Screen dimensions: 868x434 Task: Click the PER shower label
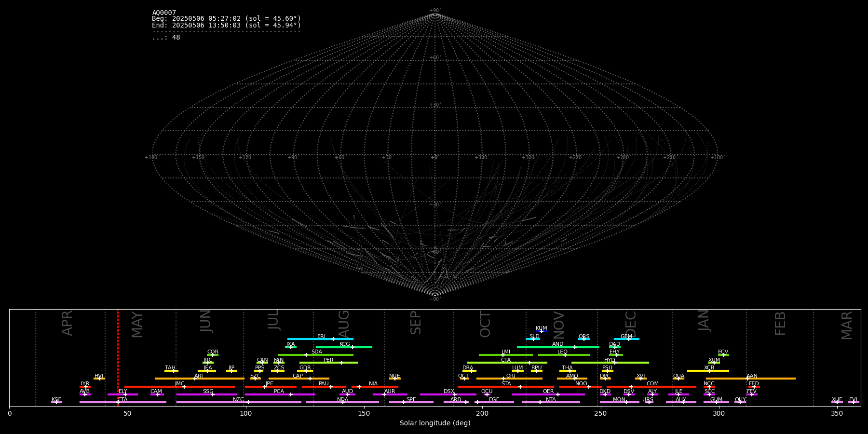(x=328, y=360)
